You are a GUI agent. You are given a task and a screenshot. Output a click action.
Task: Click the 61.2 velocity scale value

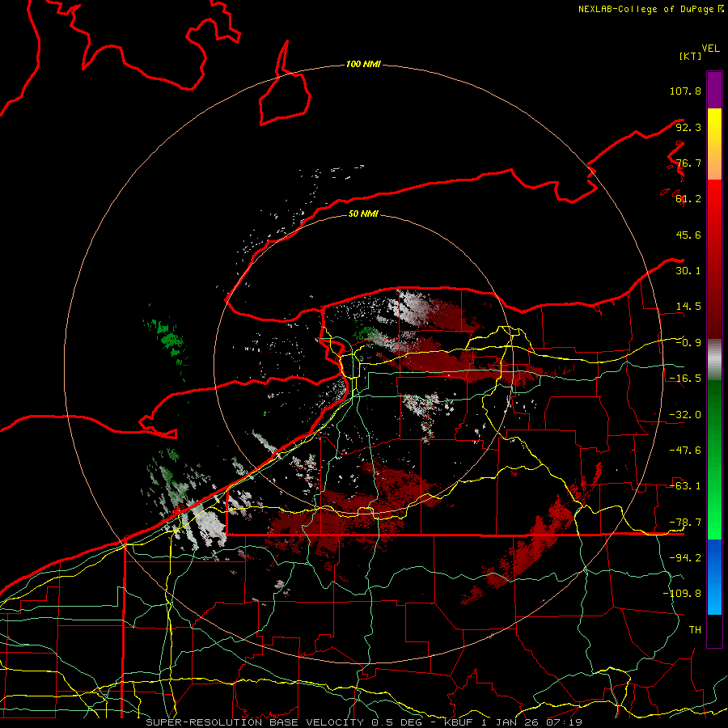688,199
